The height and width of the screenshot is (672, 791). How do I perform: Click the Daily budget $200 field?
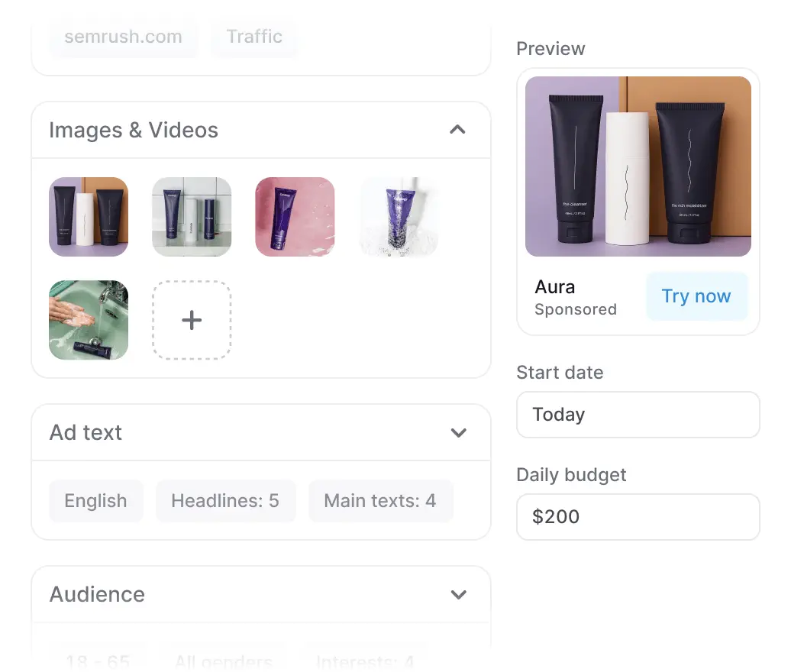pyautogui.click(x=638, y=517)
